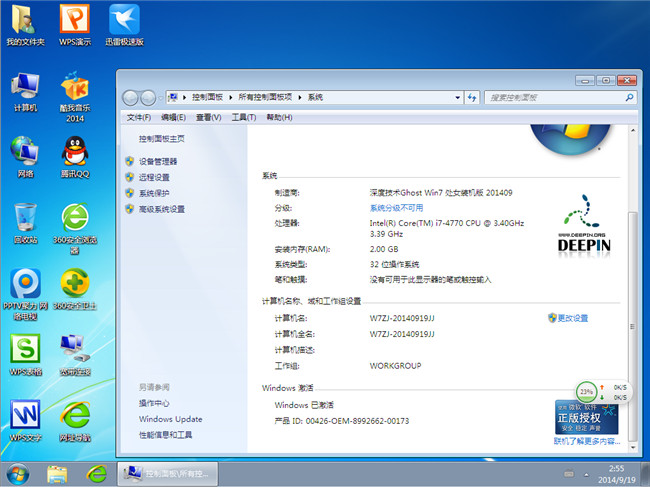The height and width of the screenshot is (487, 650).
Task: Open 操作中心 link
Action: coord(154,403)
